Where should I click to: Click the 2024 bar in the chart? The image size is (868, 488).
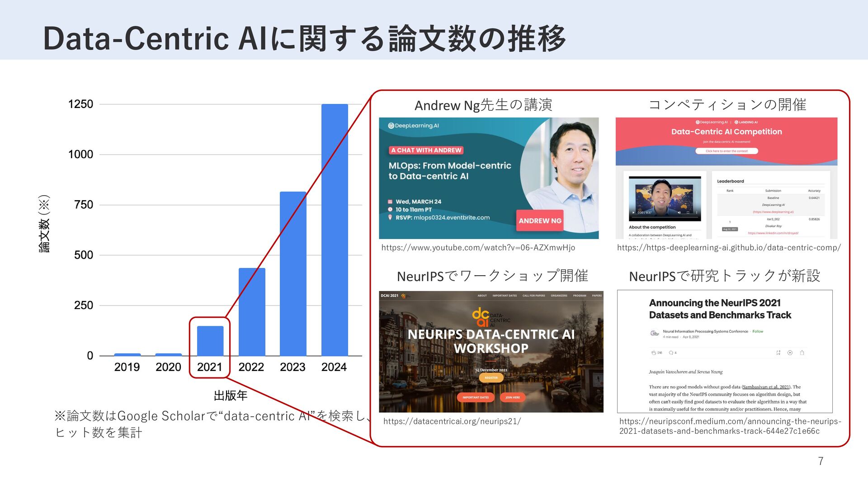click(335, 230)
